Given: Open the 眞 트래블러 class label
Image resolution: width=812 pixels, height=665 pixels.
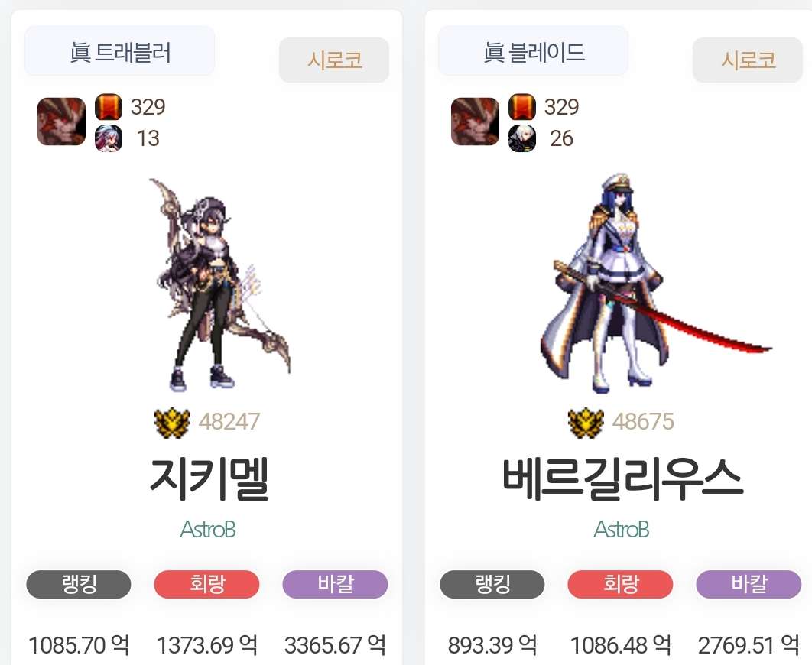Looking at the screenshot, I should (119, 51).
